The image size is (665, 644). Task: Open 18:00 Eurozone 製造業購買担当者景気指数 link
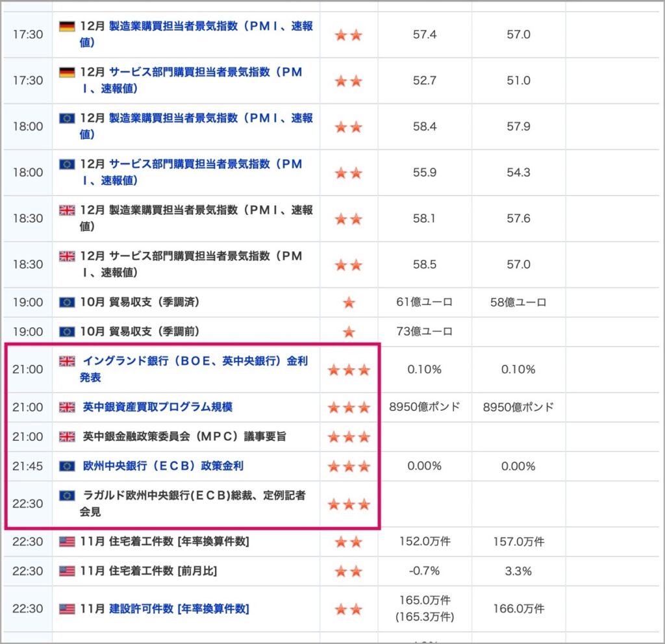[196, 127]
